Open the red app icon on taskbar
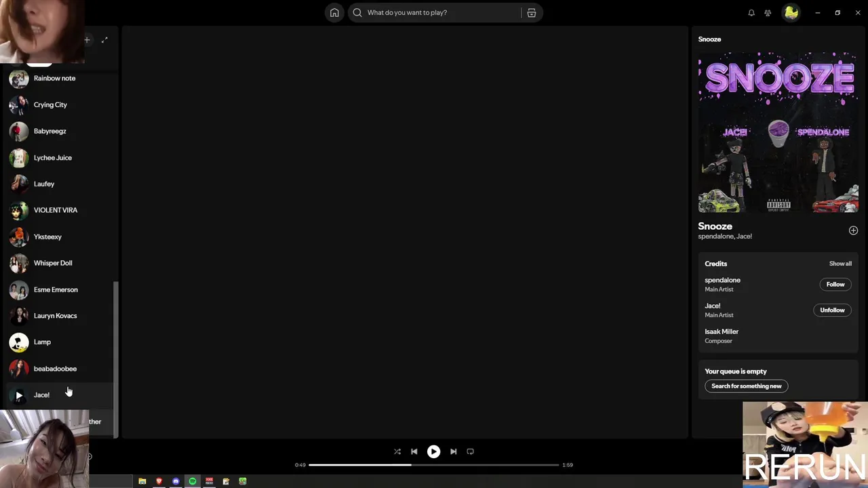Image resolution: width=868 pixels, height=488 pixels. pyautogui.click(x=210, y=481)
